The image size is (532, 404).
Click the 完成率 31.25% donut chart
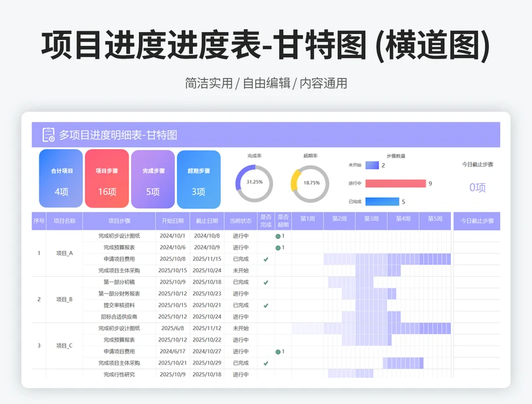click(255, 183)
